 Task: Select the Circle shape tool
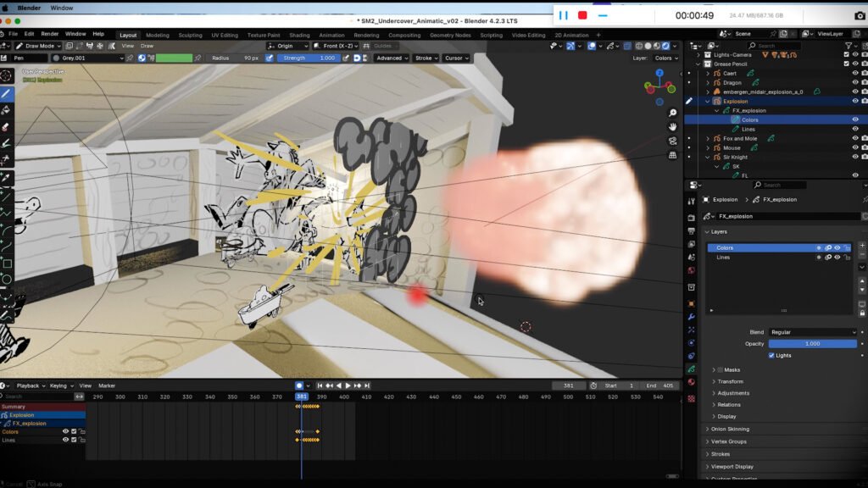pos(6,280)
